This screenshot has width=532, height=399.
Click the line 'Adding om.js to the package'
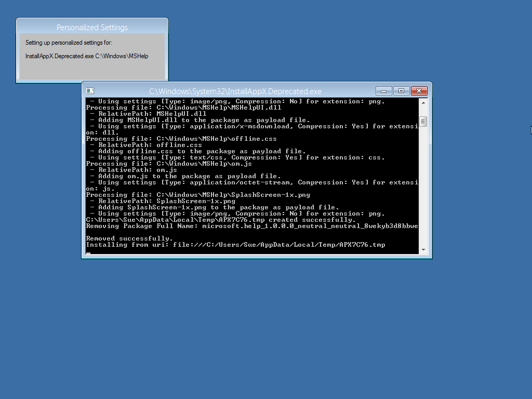coord(185,176)
